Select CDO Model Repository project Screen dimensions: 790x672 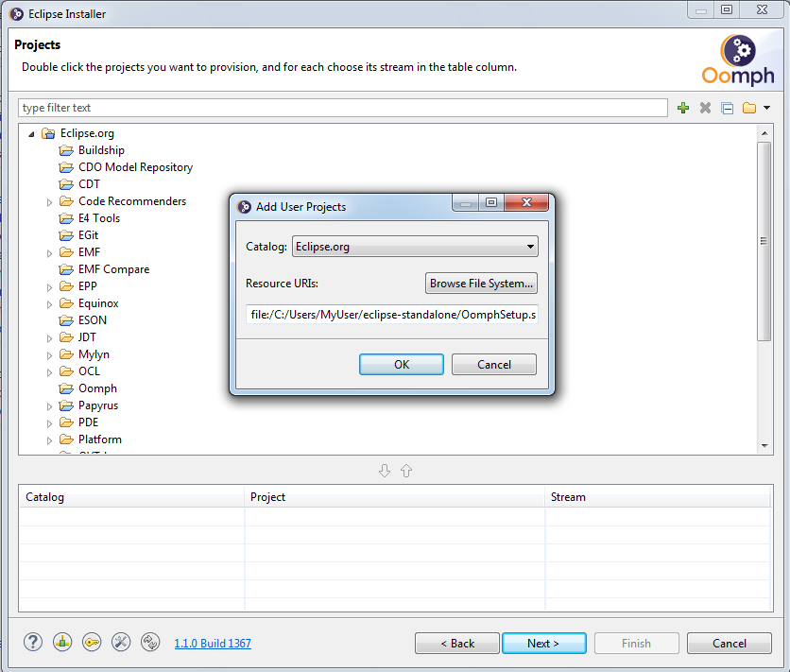(135, 167)
